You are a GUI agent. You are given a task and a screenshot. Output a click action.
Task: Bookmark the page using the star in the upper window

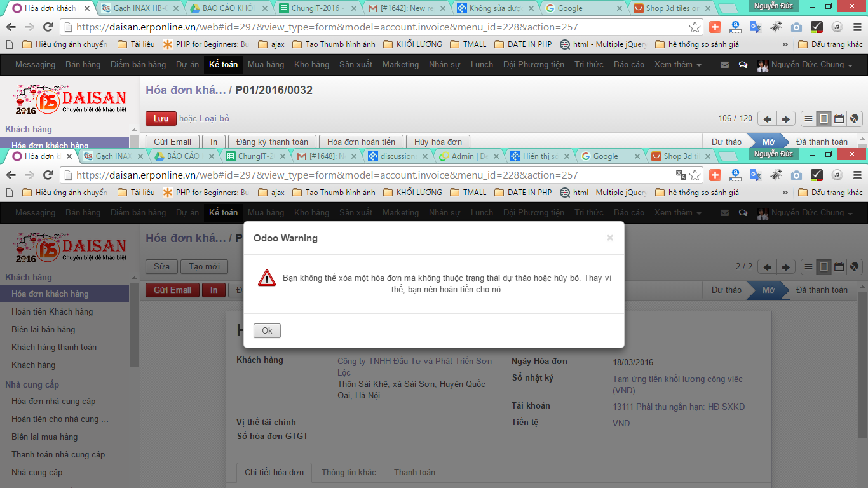695,27
